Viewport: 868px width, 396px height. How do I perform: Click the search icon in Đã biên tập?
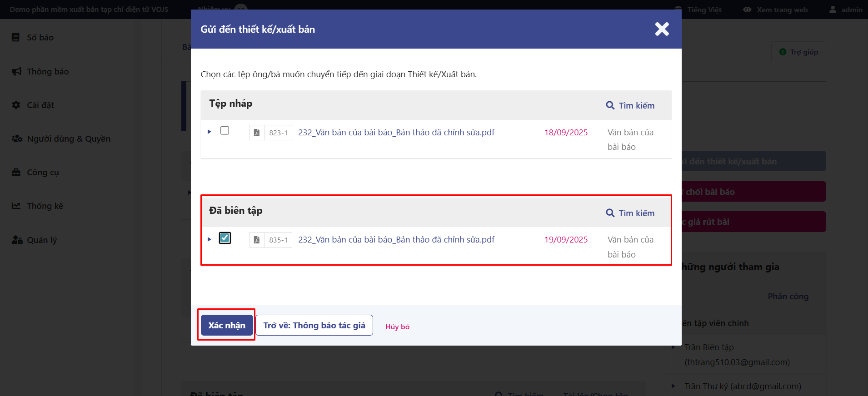[x=610, y=213]
